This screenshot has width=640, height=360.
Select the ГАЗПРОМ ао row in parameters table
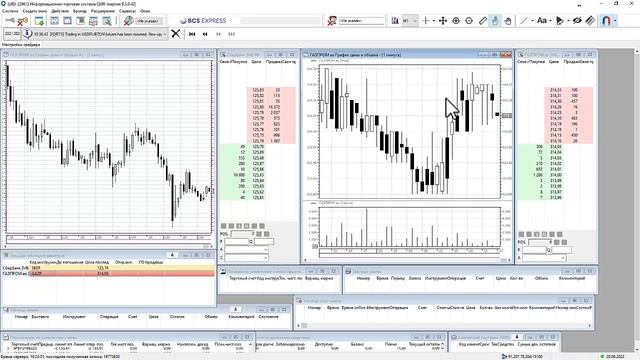tap(108, 273)
